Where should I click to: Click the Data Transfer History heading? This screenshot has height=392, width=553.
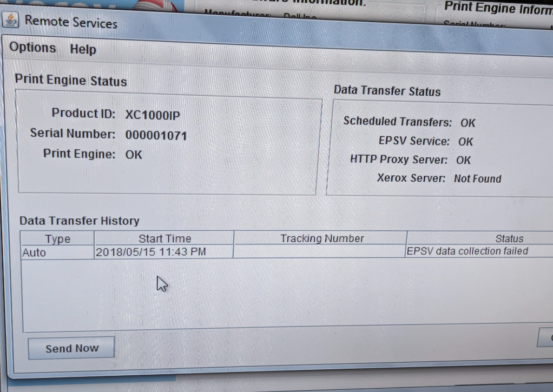[x=80, y=221]
